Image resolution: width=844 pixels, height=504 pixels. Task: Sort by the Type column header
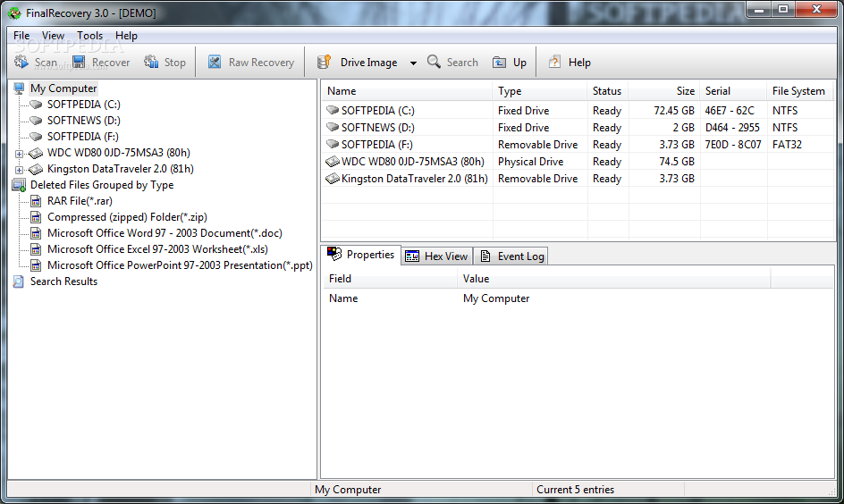tap(539, 91)
